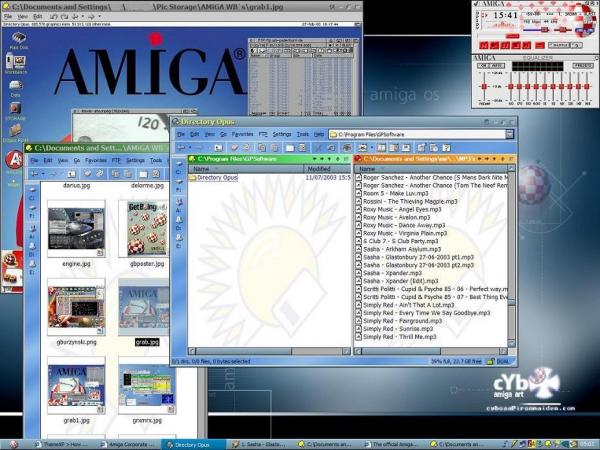Toggle DUAL display in the Directory Opus status bar

(x=503, y=361)
